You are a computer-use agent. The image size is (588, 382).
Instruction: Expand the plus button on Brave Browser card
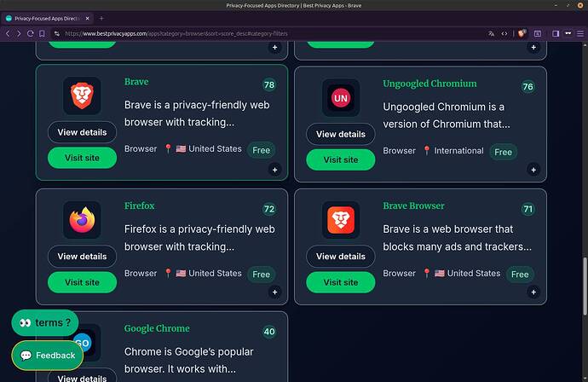[x=533, y=292]
